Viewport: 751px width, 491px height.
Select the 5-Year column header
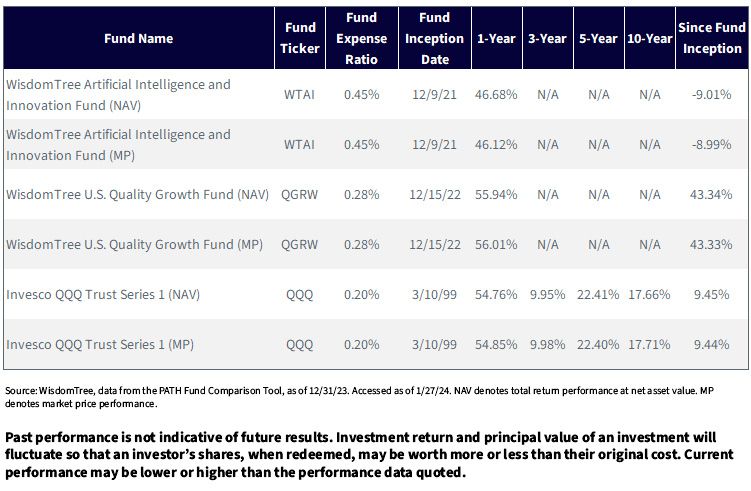(598, 38)
